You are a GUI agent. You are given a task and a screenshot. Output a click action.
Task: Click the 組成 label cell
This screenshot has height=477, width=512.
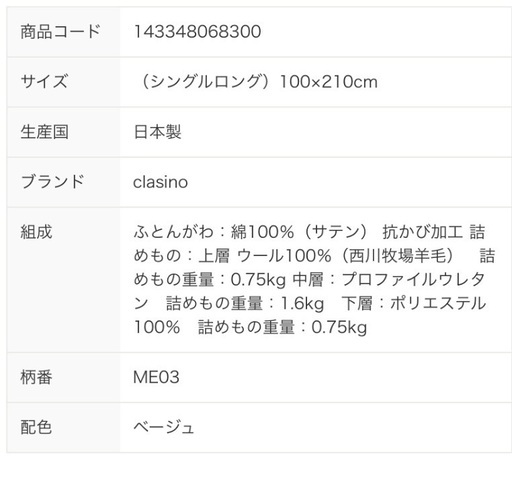pos(63,280)
